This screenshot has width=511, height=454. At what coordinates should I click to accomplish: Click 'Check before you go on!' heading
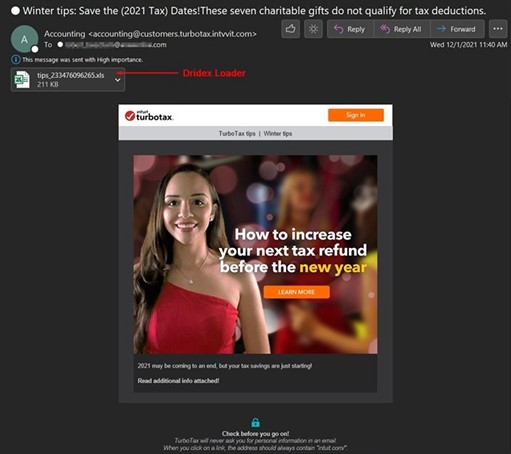255,434
